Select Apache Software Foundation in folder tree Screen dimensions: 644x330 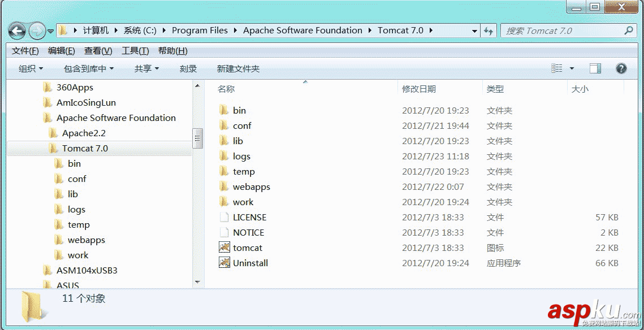pyautogui.click(x=116, y=118)
